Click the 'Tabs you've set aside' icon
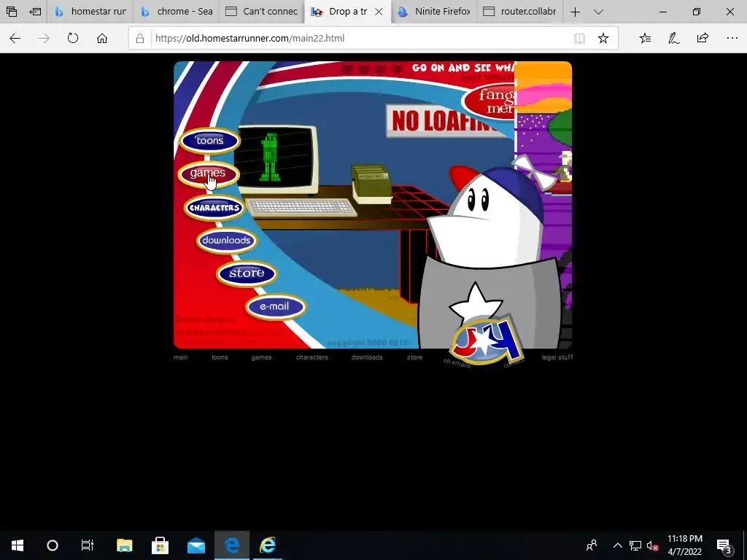The image size is (747, 560). (12, 12)
